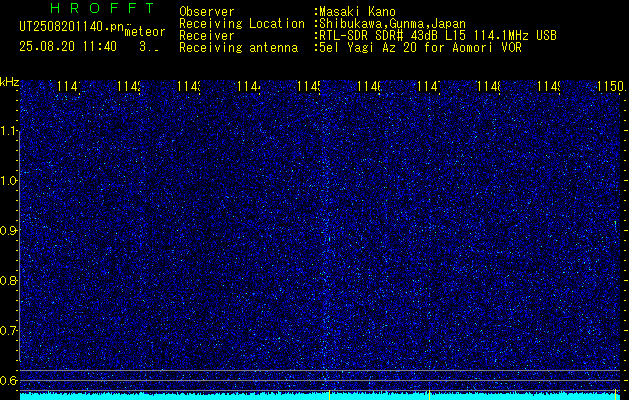This screenshot has width=629, height=400.
Task: Click the 1147 time axis label
Action: point(429,86)
